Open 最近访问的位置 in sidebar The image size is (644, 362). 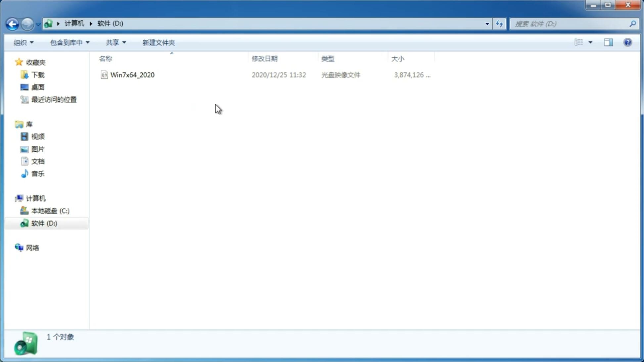pos(54,100)
